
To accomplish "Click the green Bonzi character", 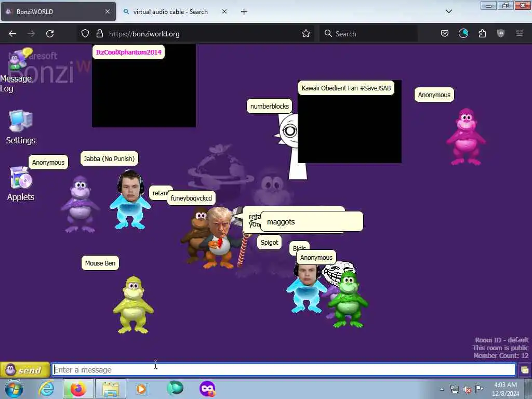I will tap(349, 300).
